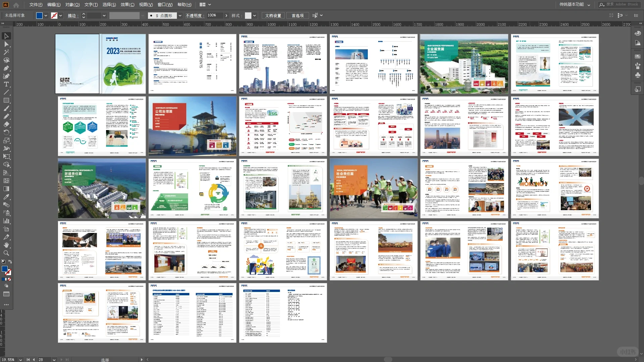Open the 文件(F) menu
644x362 pixels.
click(x=36, y=5)
